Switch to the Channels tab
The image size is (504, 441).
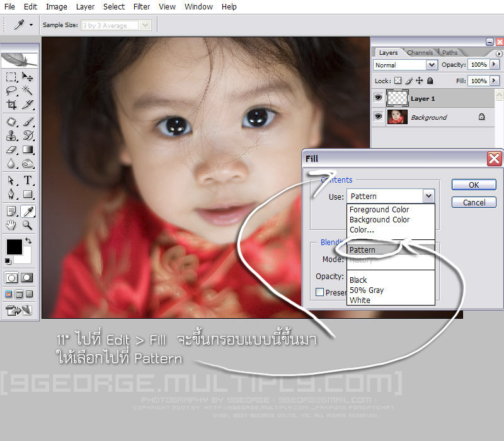[420, 52]
